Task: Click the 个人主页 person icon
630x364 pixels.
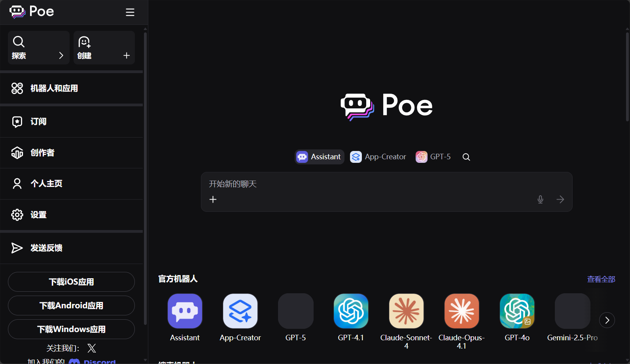Action: 17,183
